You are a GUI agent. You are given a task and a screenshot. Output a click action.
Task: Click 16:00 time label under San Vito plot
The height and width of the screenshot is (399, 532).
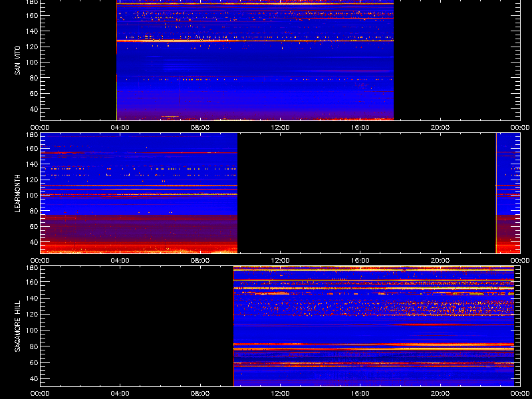[x=360, y=128]
